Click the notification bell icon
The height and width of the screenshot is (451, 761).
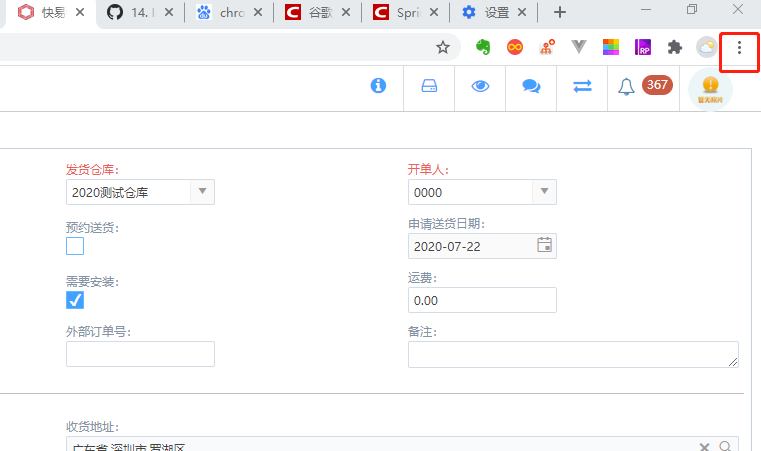click(627, 87)
